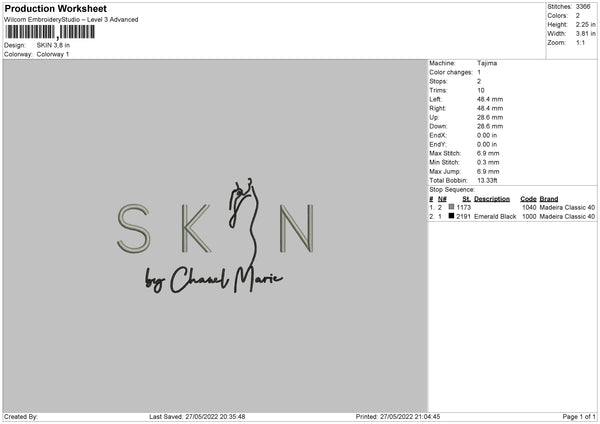Click the N# column header
This screenshot has width=600, height=424.
point(442,199)
